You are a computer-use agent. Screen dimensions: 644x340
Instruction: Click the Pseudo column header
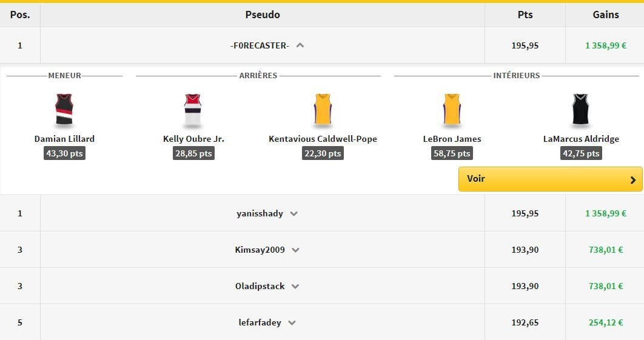point(263,15)
